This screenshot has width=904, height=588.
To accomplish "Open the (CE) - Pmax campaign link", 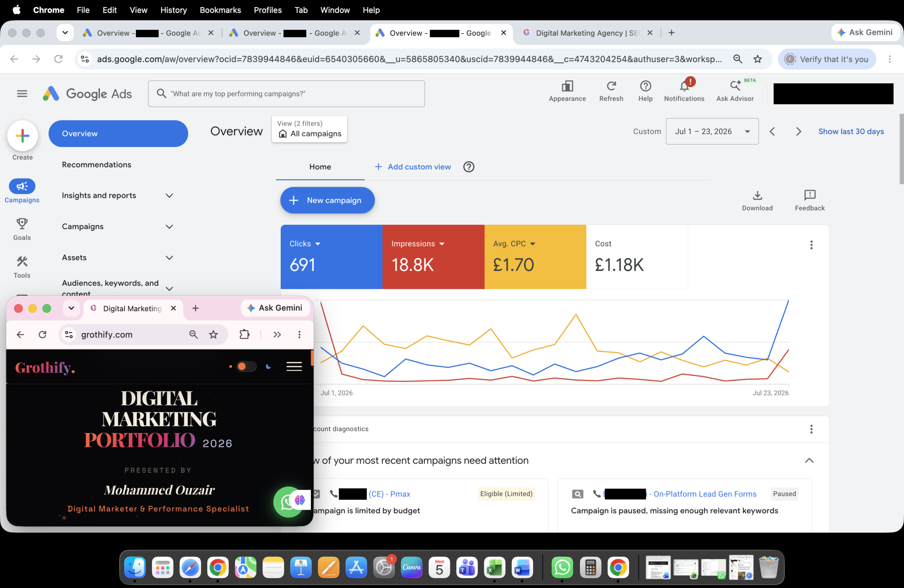I will (x=389, y=494).
